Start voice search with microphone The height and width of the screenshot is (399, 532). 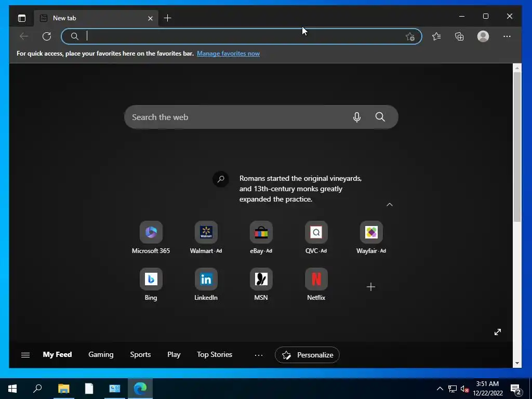tap(357, 117)
